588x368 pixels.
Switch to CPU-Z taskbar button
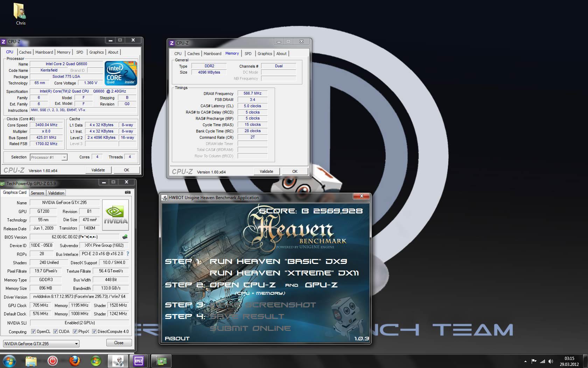tap(139, 361)
